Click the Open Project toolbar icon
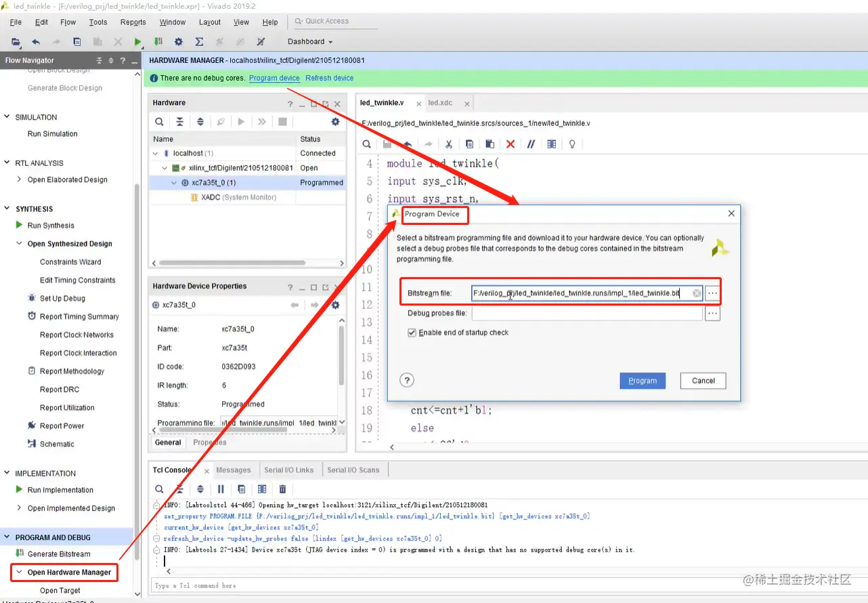The height and width of the screenshot is (603, 868). click(x=16, y=42)
